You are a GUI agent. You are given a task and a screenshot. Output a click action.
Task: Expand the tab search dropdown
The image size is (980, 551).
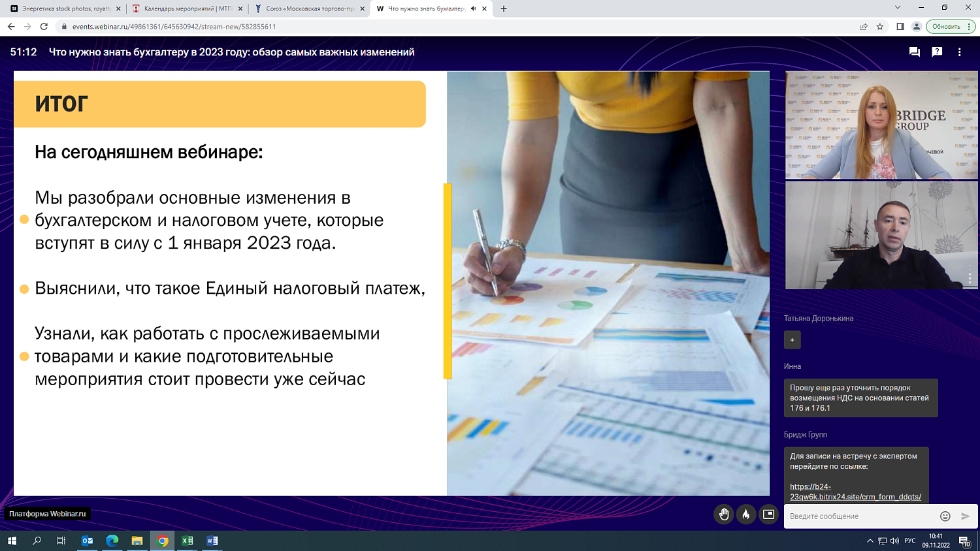pyautogui.click(x=898, y=7)
